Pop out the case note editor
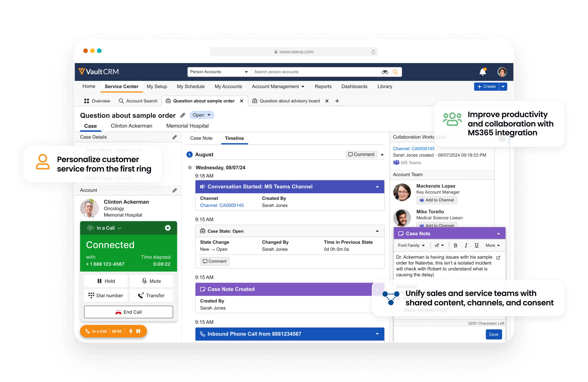 tap(498, 258)
